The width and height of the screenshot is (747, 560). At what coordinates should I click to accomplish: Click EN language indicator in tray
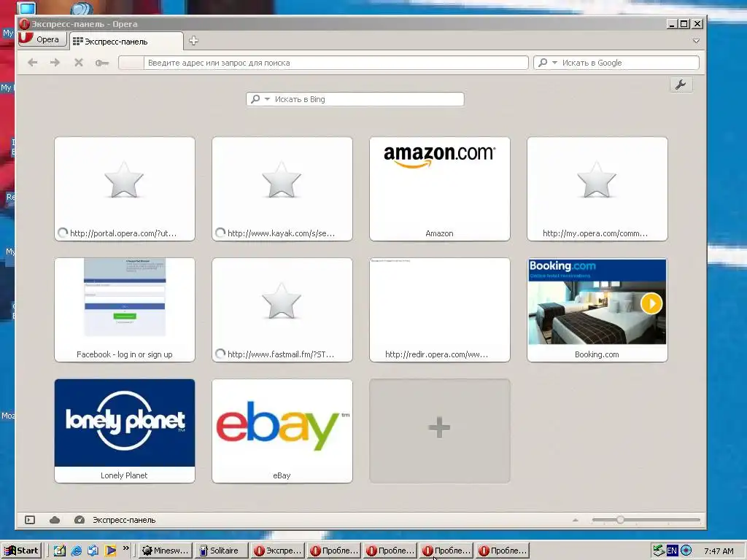[x=672, y=551]
